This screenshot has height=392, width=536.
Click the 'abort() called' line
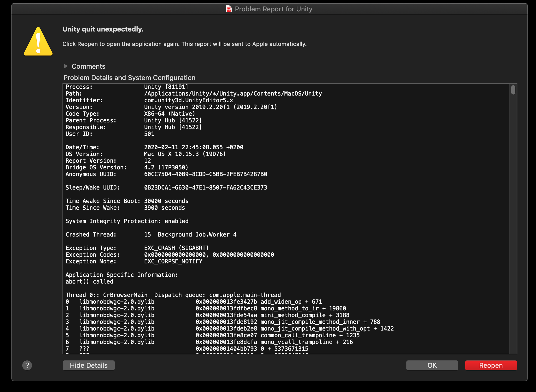coord(89,281)
